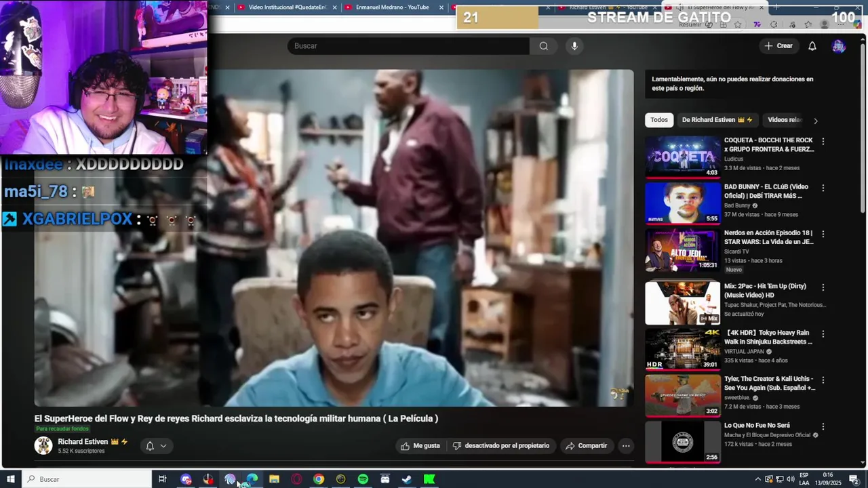Open Steam from taskbar
This screenshot has height=488, width=868.
407,479
